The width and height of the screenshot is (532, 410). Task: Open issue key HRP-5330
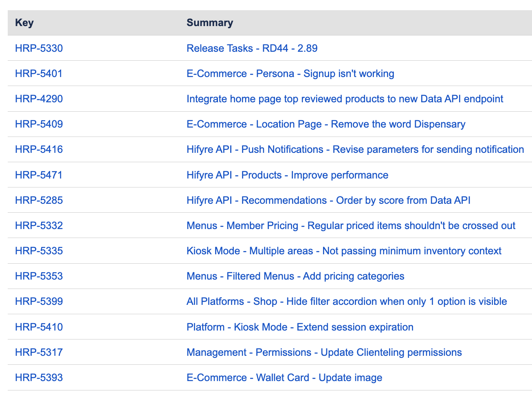(x=39, y=48)
